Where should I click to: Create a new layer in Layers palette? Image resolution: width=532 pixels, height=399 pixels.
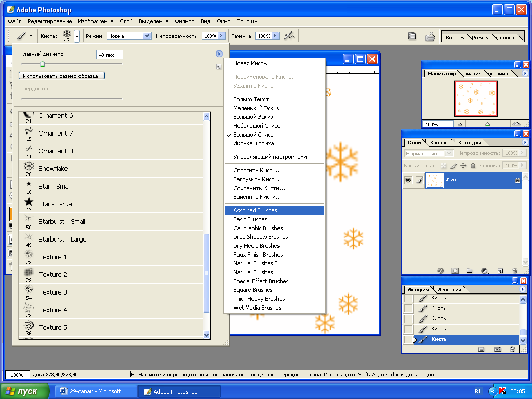click(500, 270)
